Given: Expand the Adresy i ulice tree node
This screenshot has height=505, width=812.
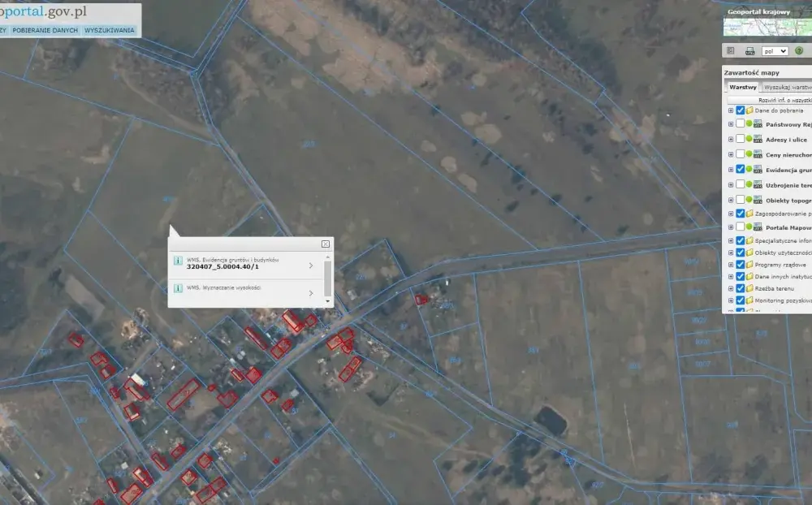Looking at the screenshot, I should (x=730, y=140).
